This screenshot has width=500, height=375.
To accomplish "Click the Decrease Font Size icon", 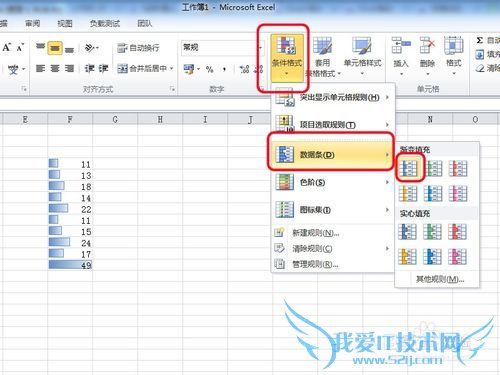I will (20, 48).
